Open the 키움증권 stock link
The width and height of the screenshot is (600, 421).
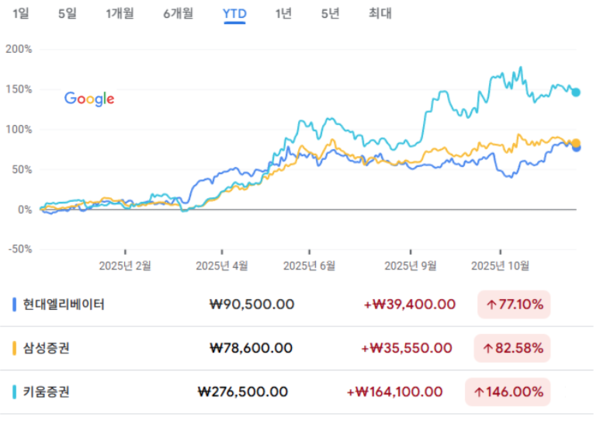[47, 392]
